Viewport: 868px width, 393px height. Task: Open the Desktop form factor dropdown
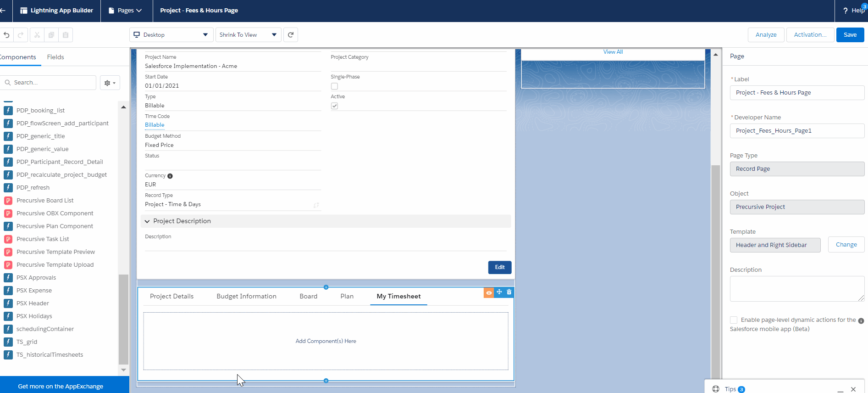(171, 35)
